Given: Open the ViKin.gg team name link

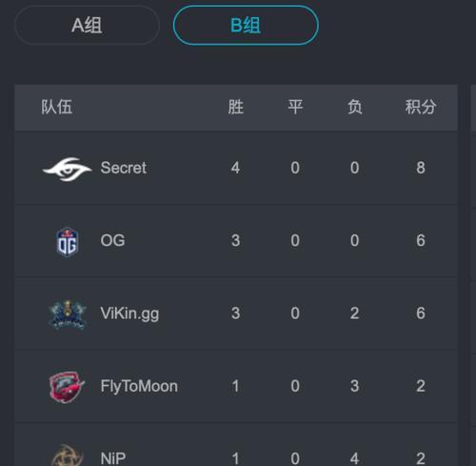Looking at the screenshot, I should [x=129, y=314].
